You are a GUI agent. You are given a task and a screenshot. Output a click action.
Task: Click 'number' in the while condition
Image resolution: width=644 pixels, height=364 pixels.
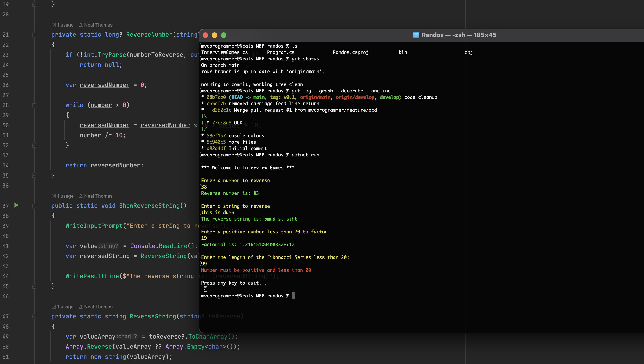coord(101,105)
